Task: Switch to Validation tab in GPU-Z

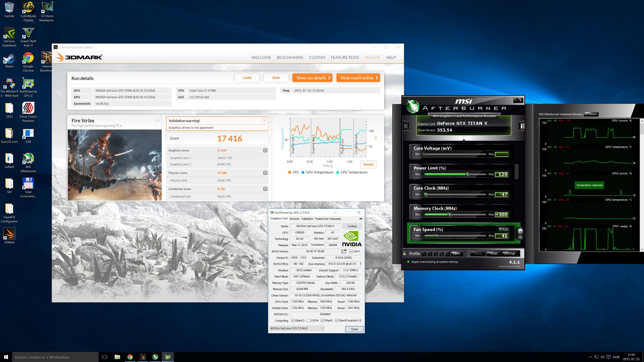Action: pos(307,219)
